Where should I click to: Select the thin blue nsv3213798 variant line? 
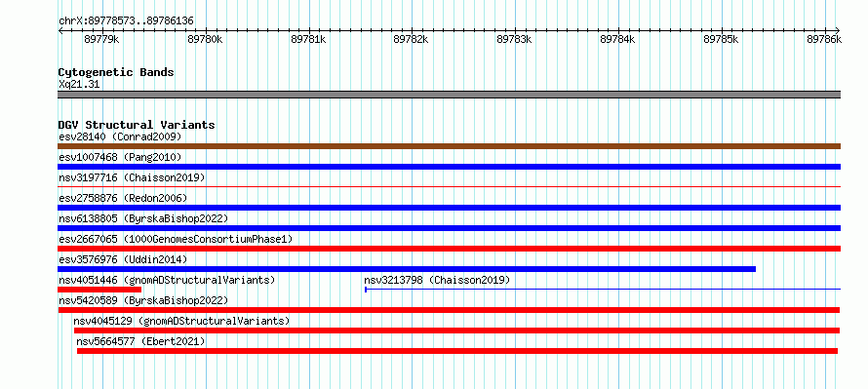[x=603, y=289]
